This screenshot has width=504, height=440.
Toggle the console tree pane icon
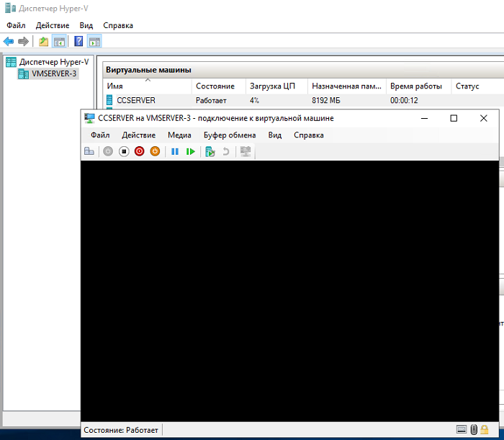[x=59, y=42]
